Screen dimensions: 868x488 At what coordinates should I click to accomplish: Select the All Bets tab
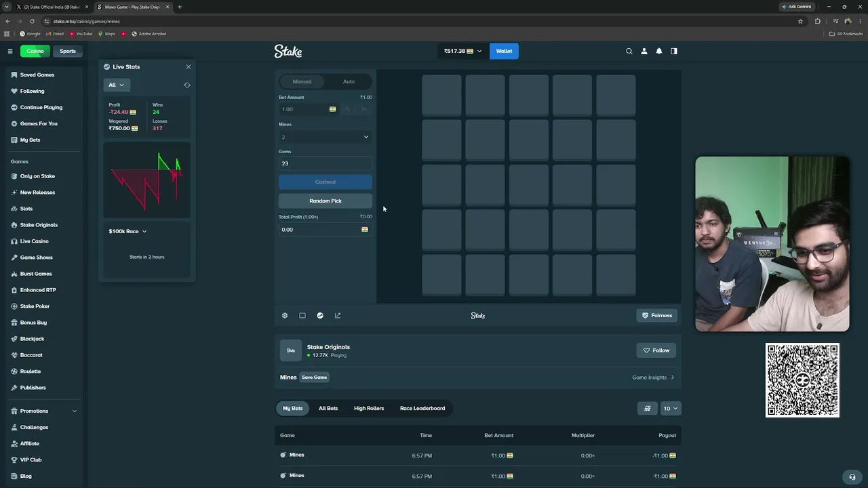328,408
